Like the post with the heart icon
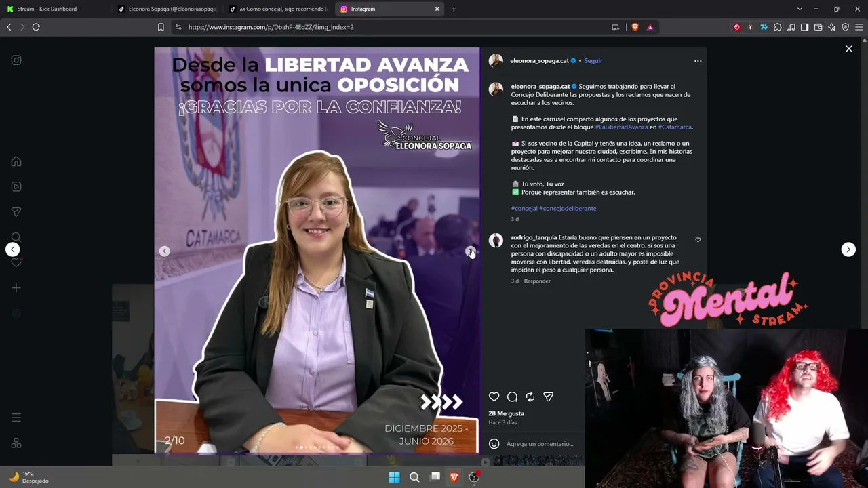 [x=494, y=397]
